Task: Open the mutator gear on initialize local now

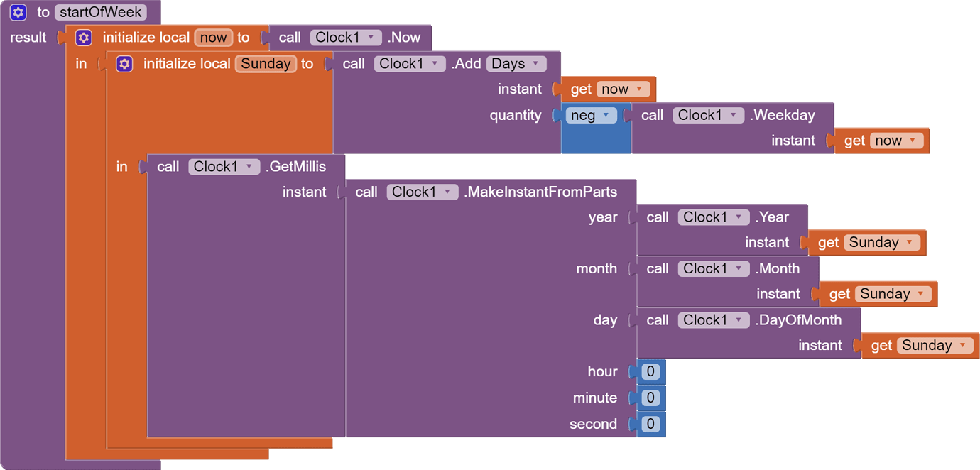Action: [84, 37]
